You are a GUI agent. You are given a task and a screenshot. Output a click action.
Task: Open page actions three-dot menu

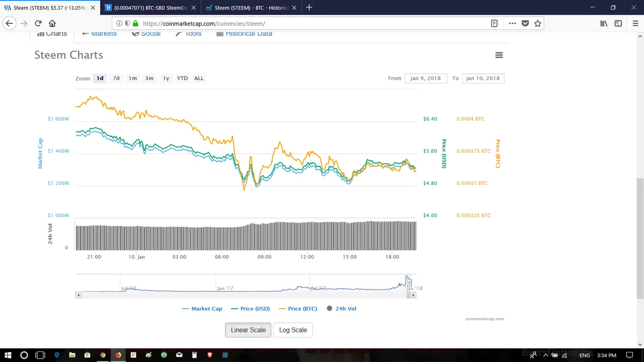pyautogui.click(x=512, y=23)
